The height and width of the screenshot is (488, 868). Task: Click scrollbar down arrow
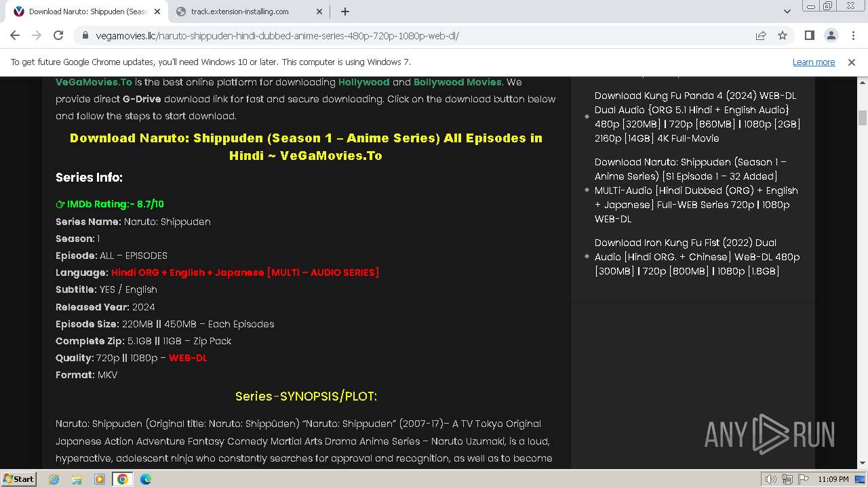[863, 464]
